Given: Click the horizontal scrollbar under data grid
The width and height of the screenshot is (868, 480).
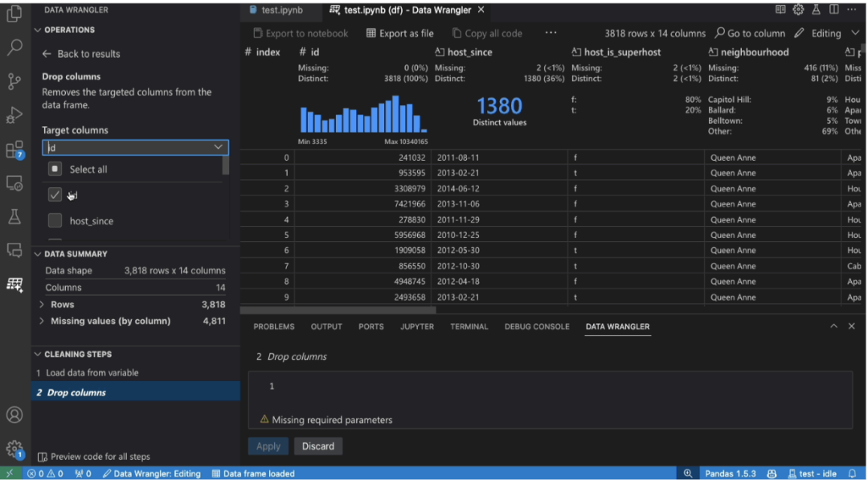Looking at the screenshot, I should tap(338, 310).
